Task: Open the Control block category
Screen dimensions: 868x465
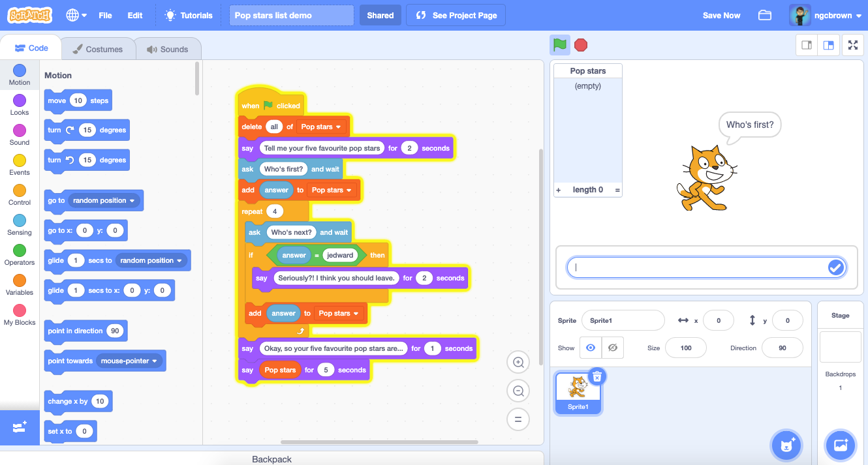Action: 20,195
